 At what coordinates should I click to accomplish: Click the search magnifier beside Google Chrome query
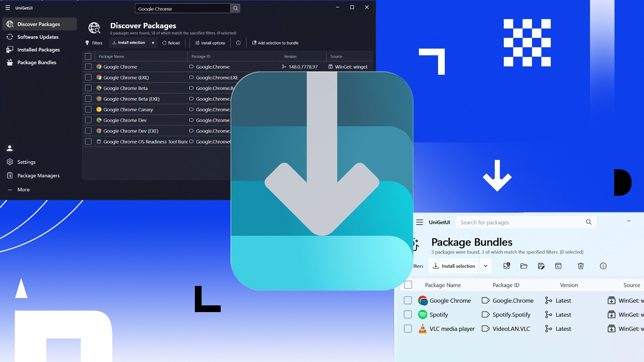[235, 8]
